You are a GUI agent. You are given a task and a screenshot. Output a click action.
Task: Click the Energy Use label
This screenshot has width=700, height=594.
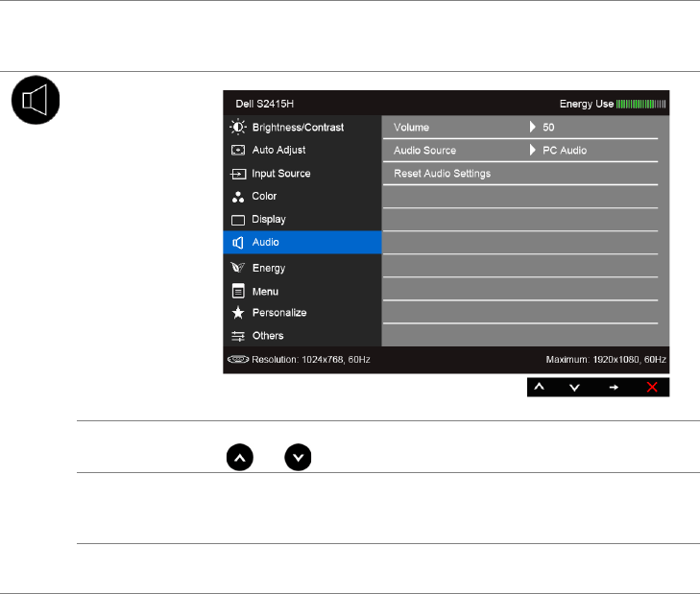coord(587,104)
